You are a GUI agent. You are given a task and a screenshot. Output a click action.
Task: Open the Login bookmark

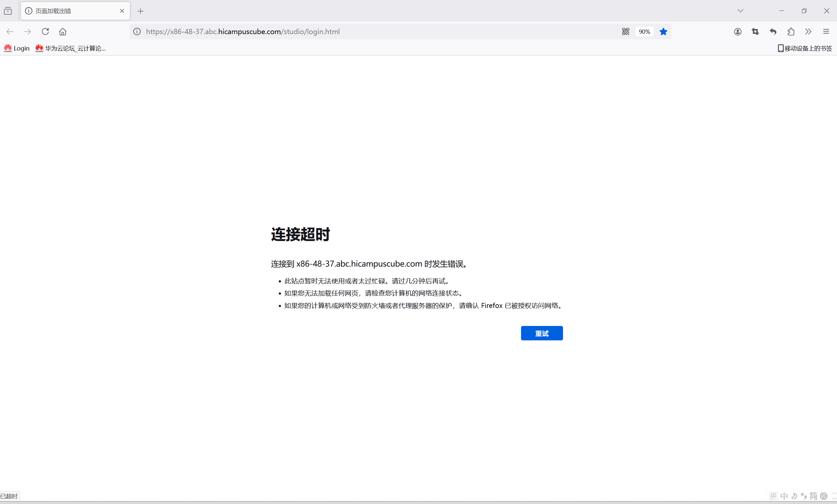coord(17,48)
